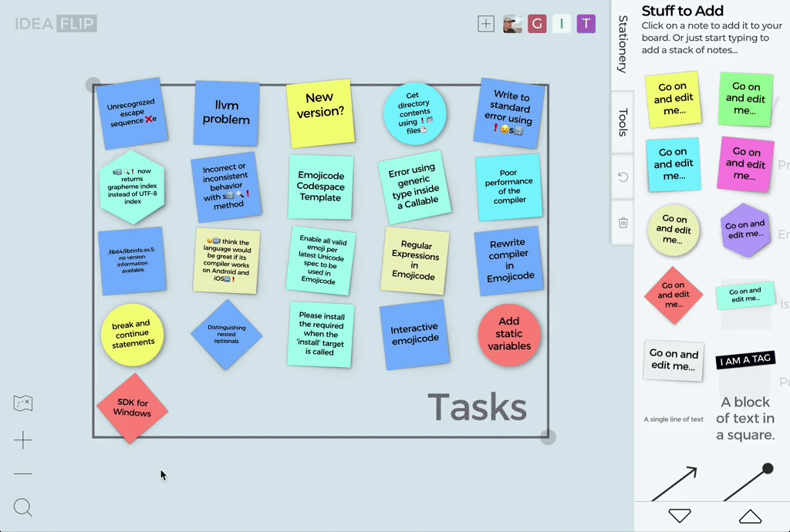This screenshot has width=790, height=532.
Task: Click the 'Tasks' group title
Action: point(477,407)
